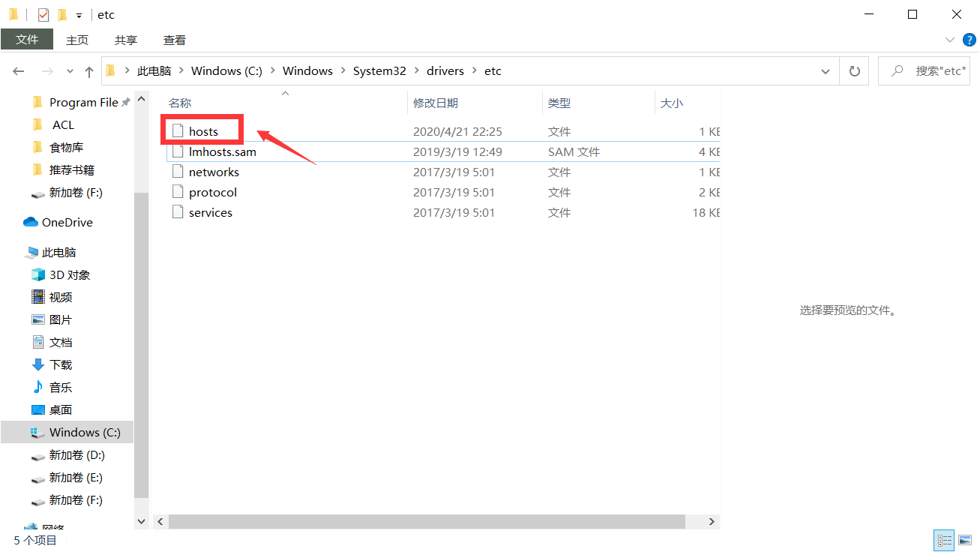The image size is (980, 552).
Task: Open 文档 in navigation pane
Action: coord(60,342)
